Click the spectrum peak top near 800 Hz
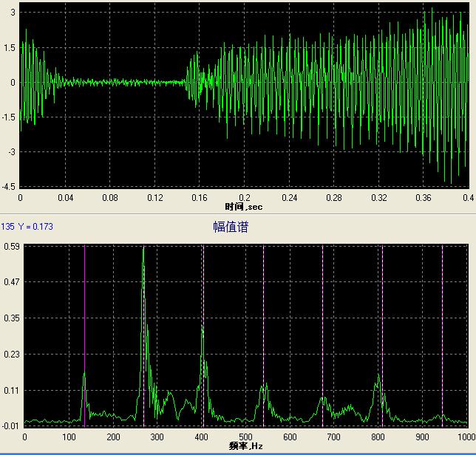Image resolution: width=476 pixels, height=455 pixels. 378,376
